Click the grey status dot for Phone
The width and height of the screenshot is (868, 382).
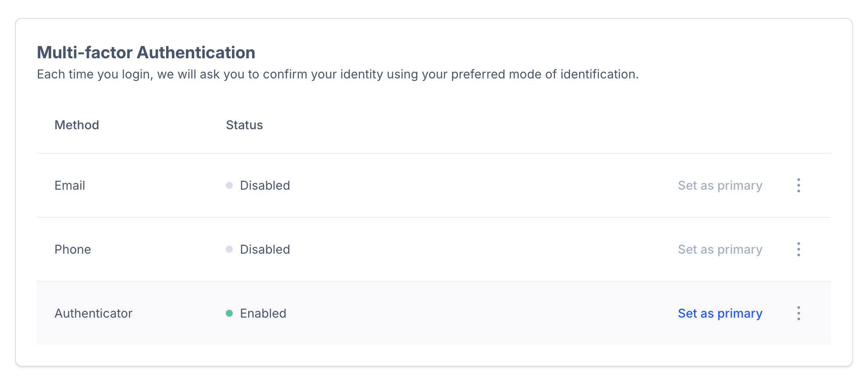pyautogui.click(x=229, y=249)
